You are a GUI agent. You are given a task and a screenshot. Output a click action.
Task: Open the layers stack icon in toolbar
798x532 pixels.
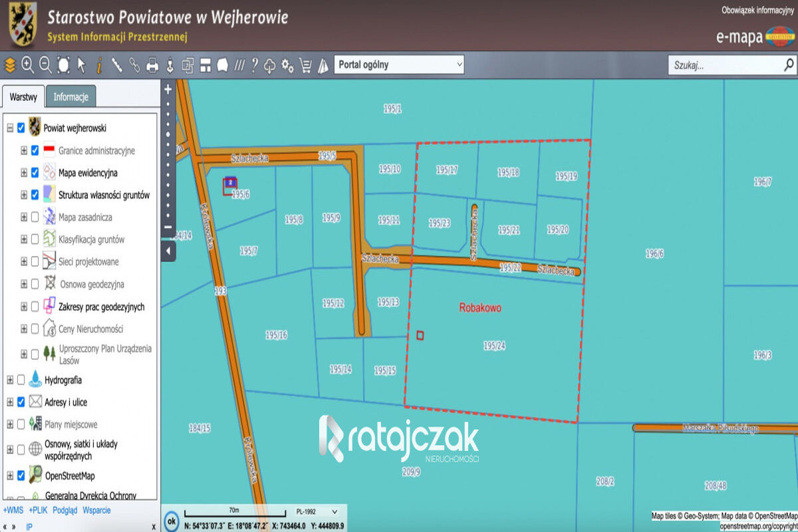tap(9, 65)
